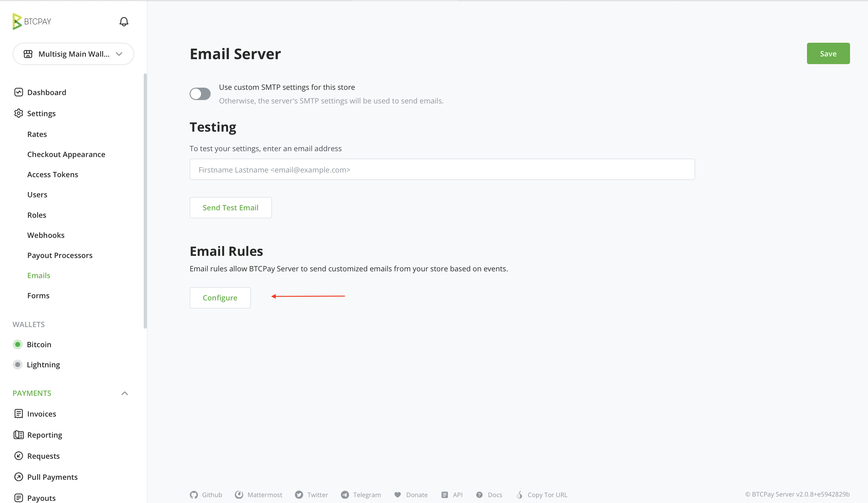
Task: Open Webhooks settings page
Action: coord(46,235)
